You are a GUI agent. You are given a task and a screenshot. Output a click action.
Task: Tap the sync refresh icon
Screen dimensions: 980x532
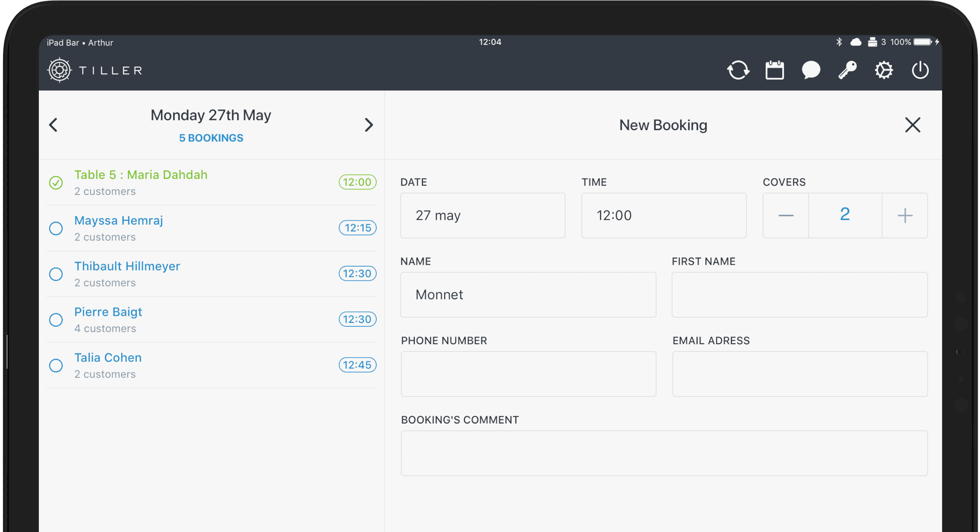[x=738, y=70]
